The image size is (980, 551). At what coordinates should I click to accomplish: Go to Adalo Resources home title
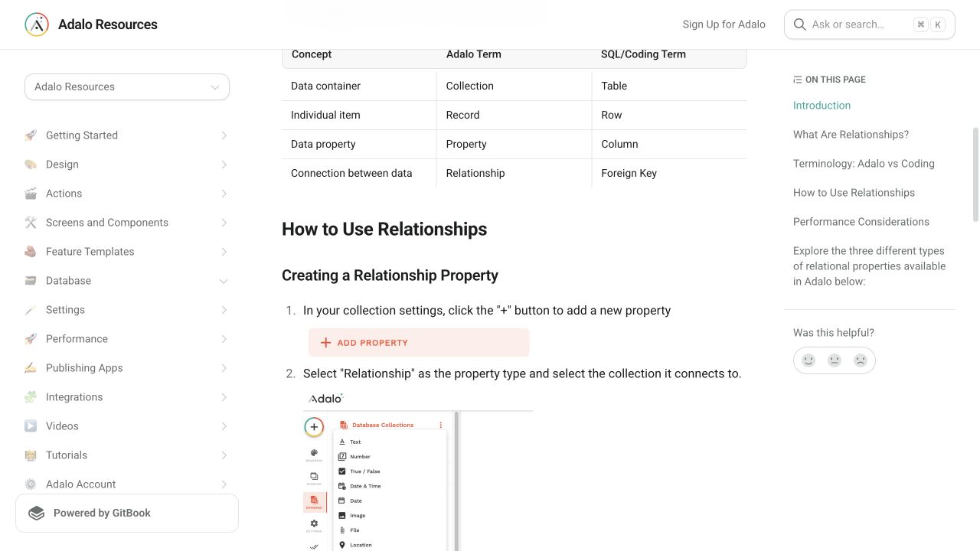(108, 24)
